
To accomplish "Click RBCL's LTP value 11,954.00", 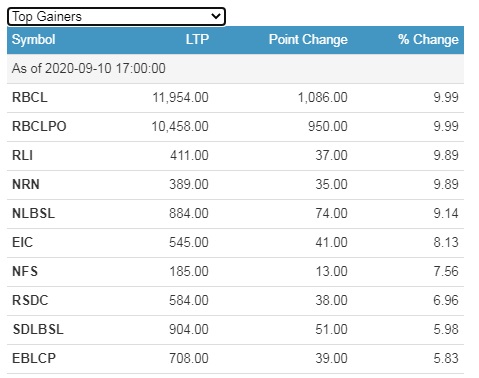I will 180,97.
